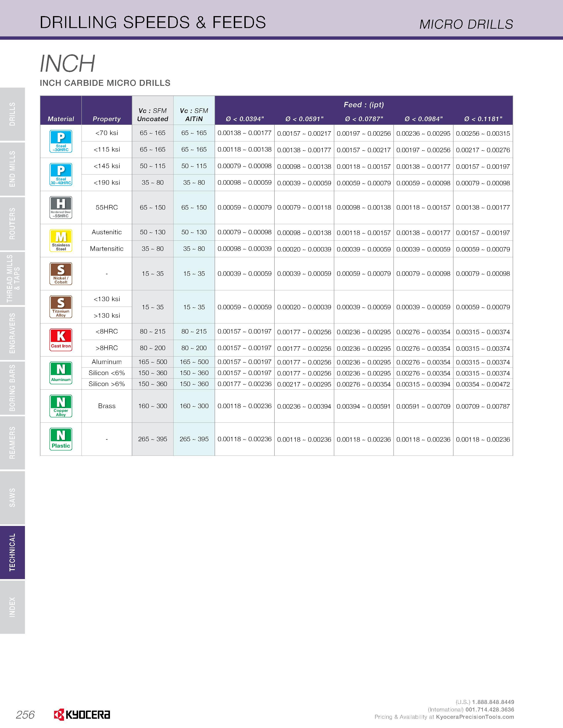Open the DRILLS side tab
563x728 pixels.
tap(12, 114)
